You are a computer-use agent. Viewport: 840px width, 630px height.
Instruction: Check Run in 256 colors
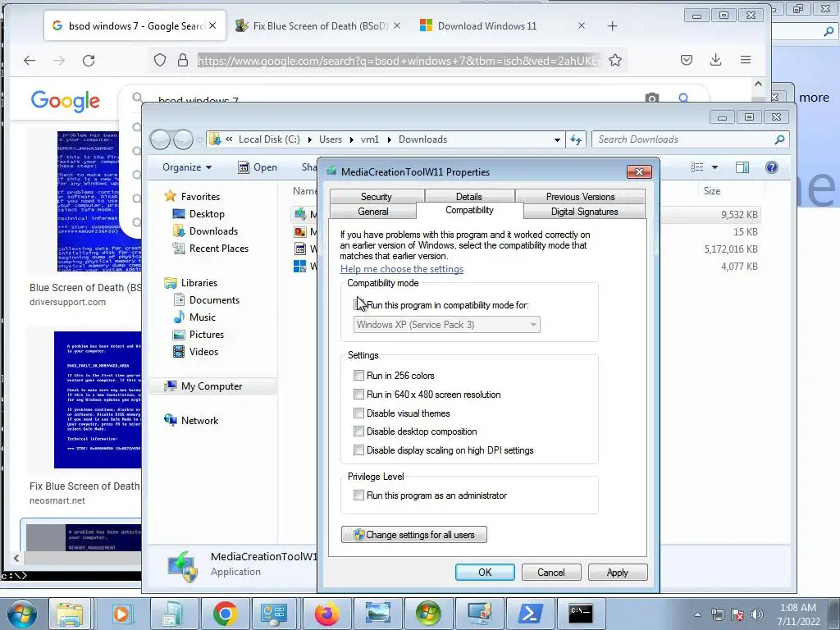(x=358, y=376)
